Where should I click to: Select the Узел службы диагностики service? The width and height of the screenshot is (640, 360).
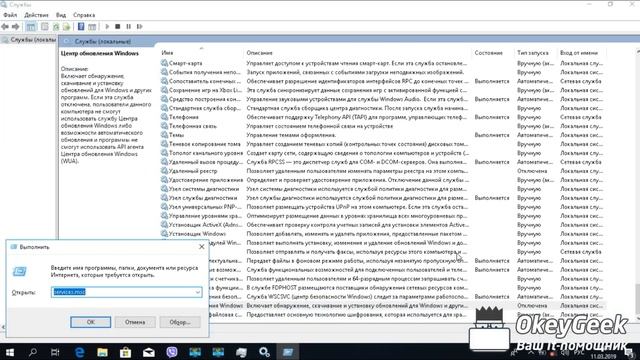tap(383, 198)
